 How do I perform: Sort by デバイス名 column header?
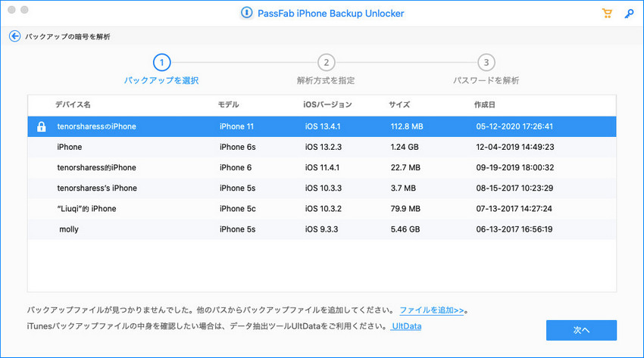point(73,104)
